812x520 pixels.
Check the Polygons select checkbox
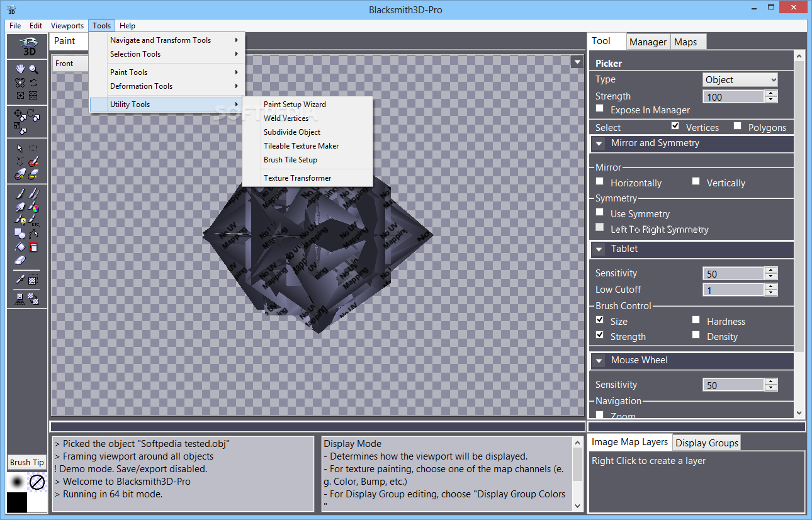tap(738, 126)
